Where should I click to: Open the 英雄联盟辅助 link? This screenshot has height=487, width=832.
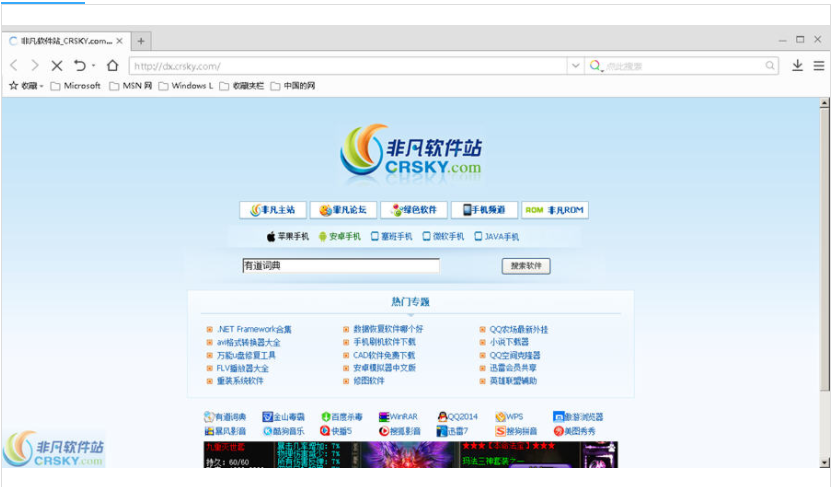(x=513, y=381)
